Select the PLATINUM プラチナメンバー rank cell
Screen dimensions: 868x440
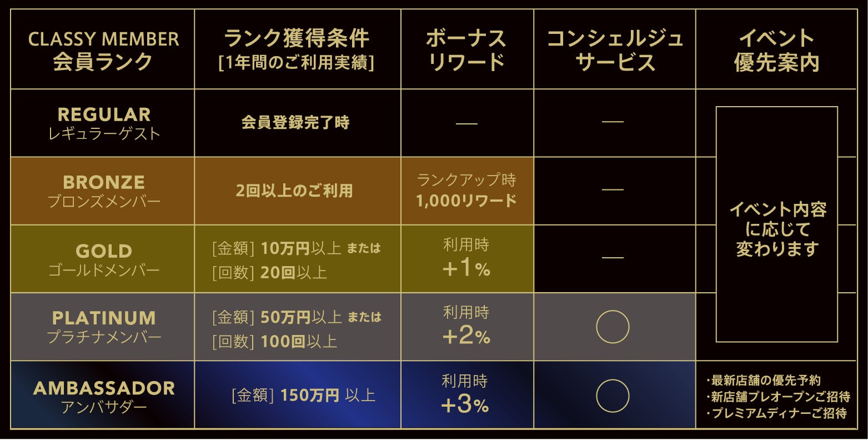tap(103, 327)
